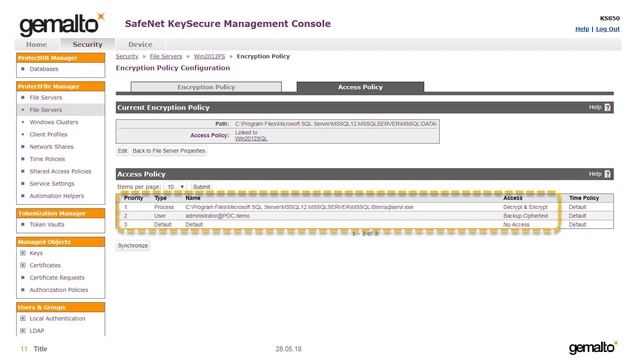Open Databases under ProtectDB Manager

44,69
